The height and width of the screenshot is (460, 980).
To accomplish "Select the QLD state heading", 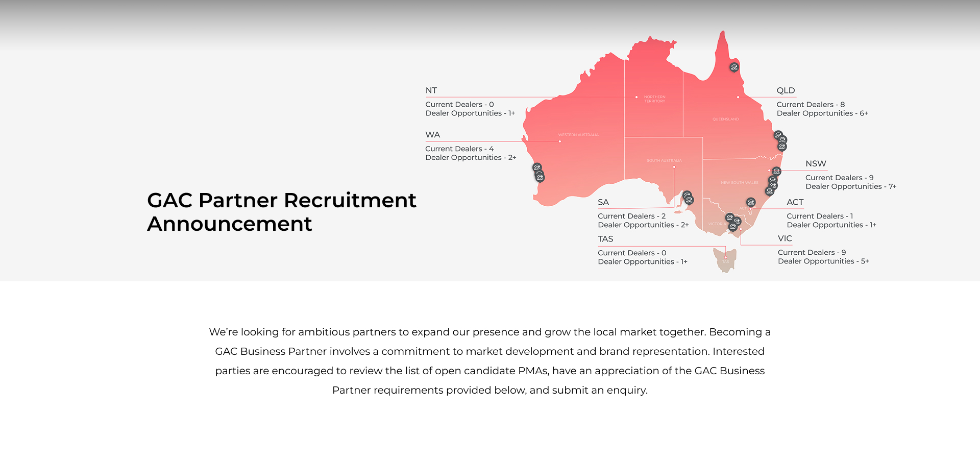I will click(786, 90).
